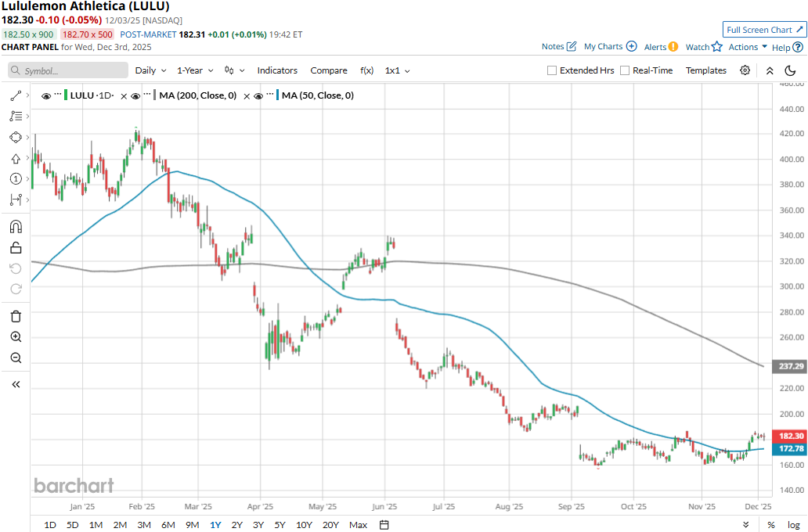This screenshot has height=532, width=808.
Task: Click the 237.29 MA value label
Action: pos(790,366)
